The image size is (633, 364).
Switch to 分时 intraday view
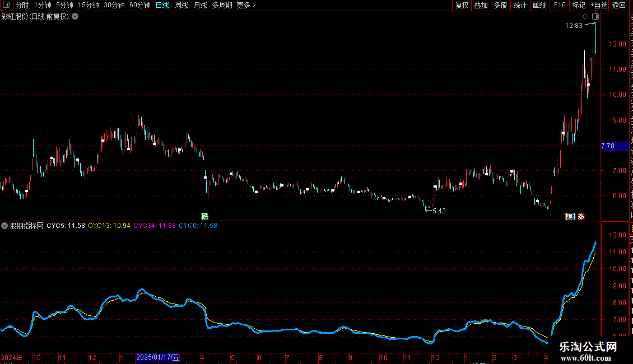tap(22, 5)
